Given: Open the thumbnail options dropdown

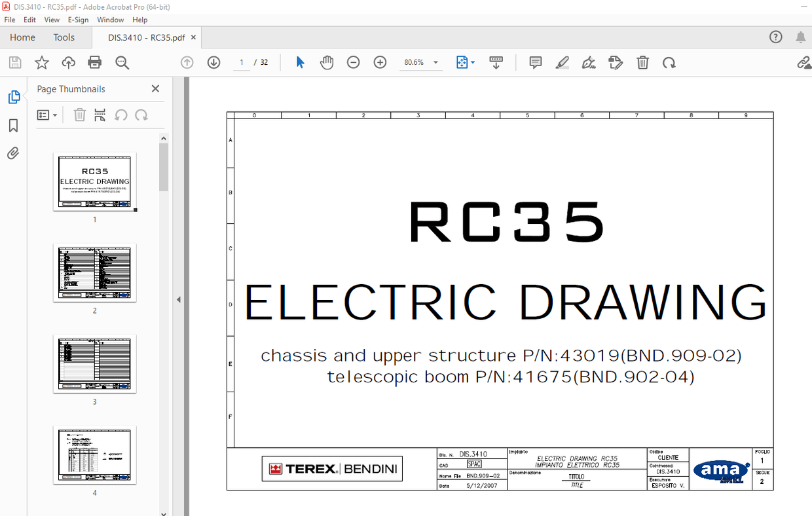Looking at the screenshot, I should (x=46, y=115).
